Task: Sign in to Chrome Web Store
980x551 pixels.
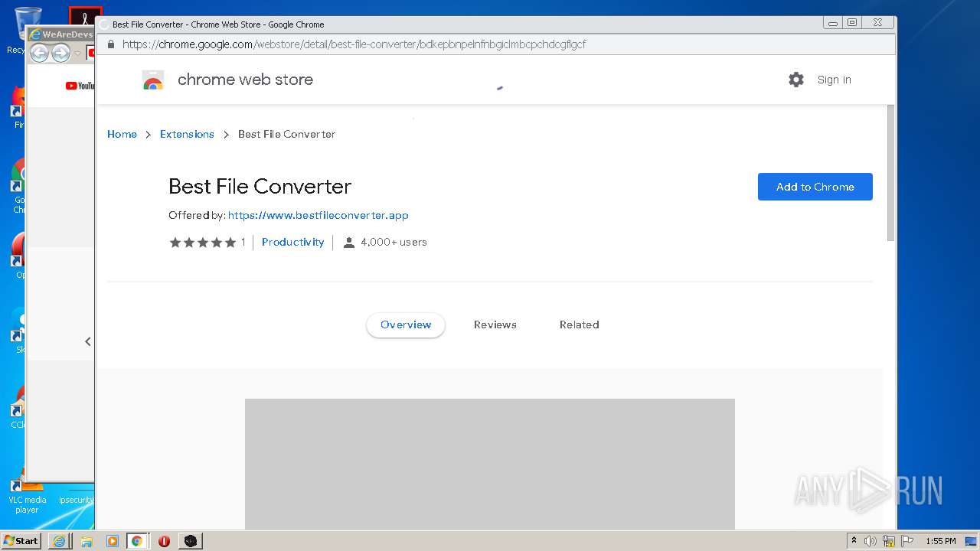Action: click(x=835, y=80)
